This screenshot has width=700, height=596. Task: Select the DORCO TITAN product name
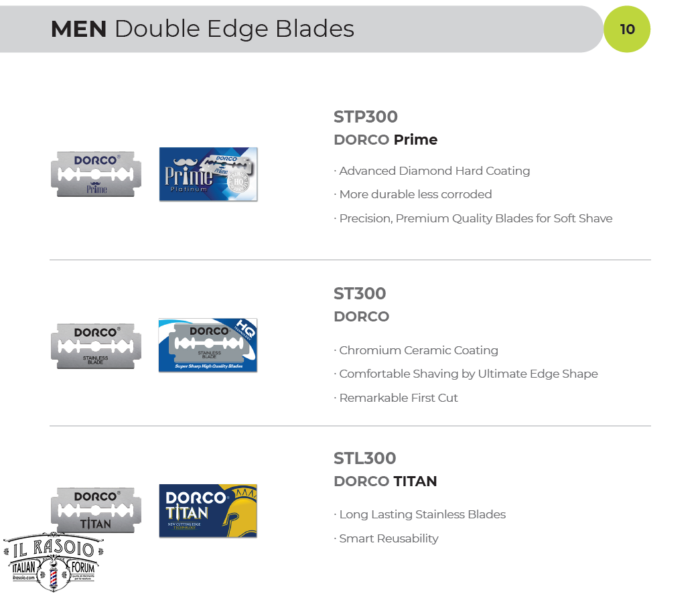(385, 481)
